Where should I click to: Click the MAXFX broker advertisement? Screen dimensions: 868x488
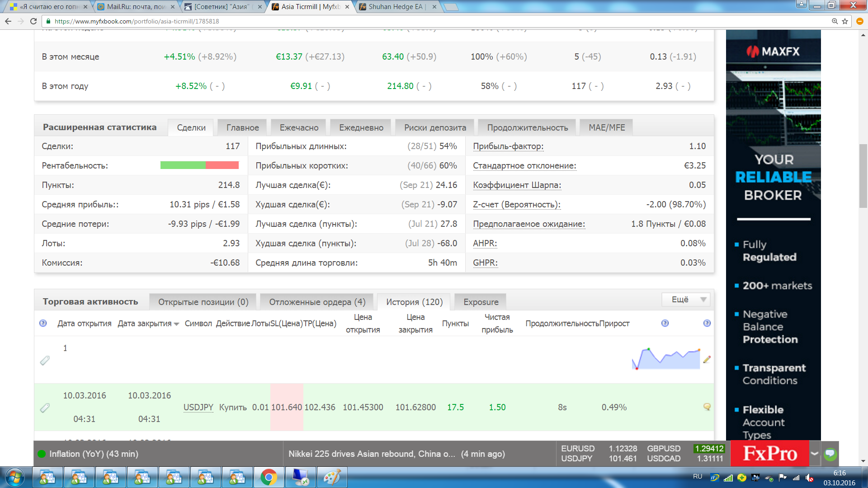click(x=773, y=235)
